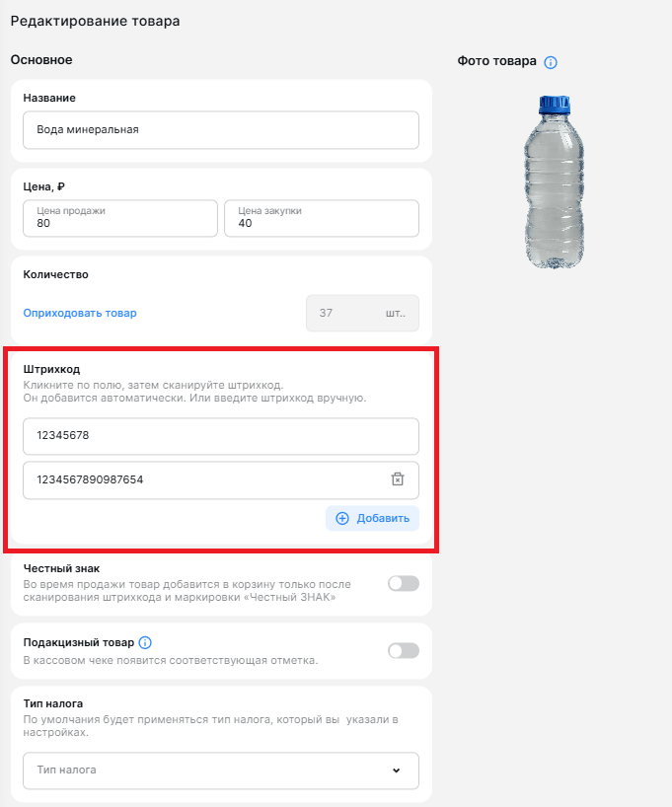Click the Название field with Вода минеральная

click(221, 129)
